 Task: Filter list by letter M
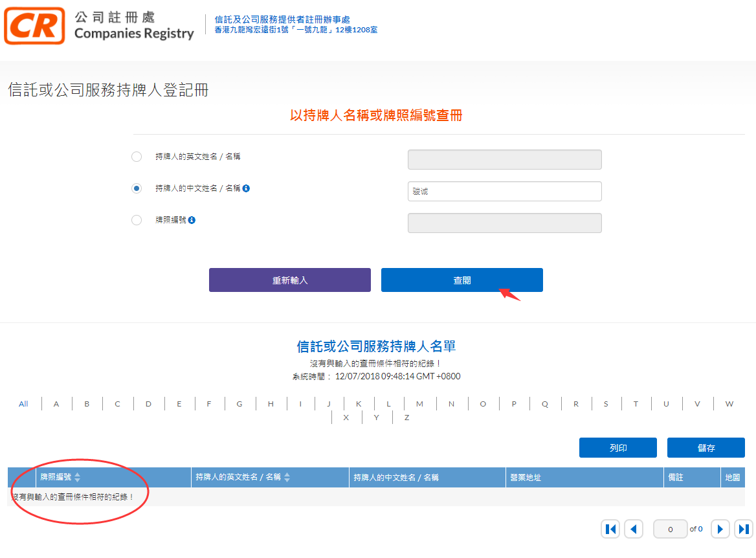[419, 404]
